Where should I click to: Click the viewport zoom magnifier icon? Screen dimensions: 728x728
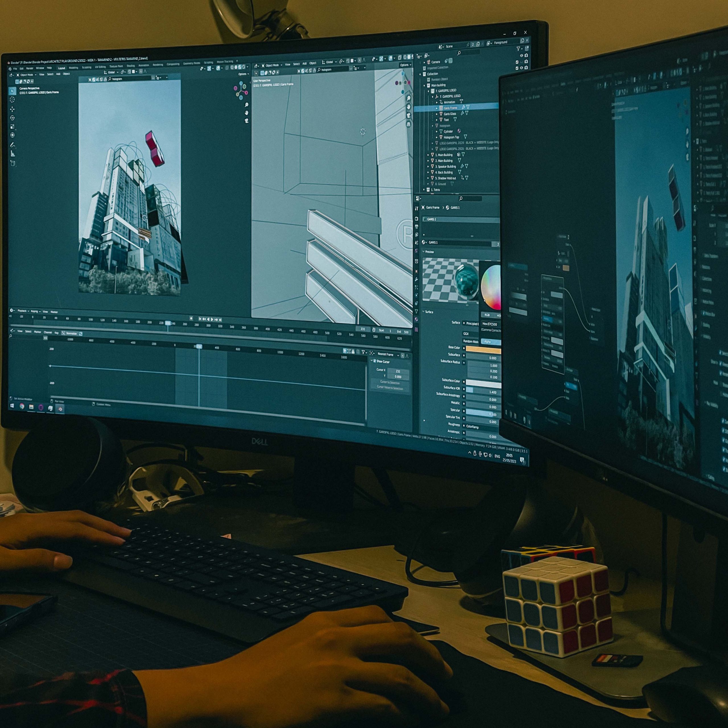click(x=247, y=105)
